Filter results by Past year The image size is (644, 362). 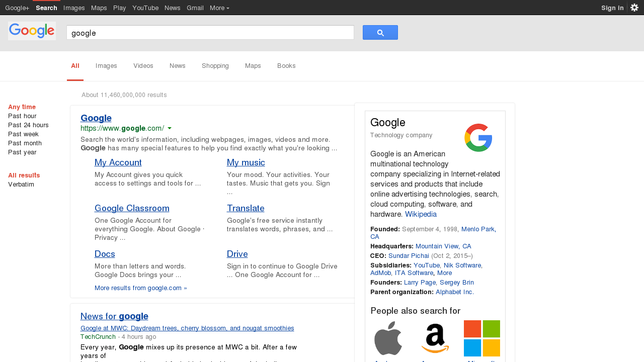point(22,152)
